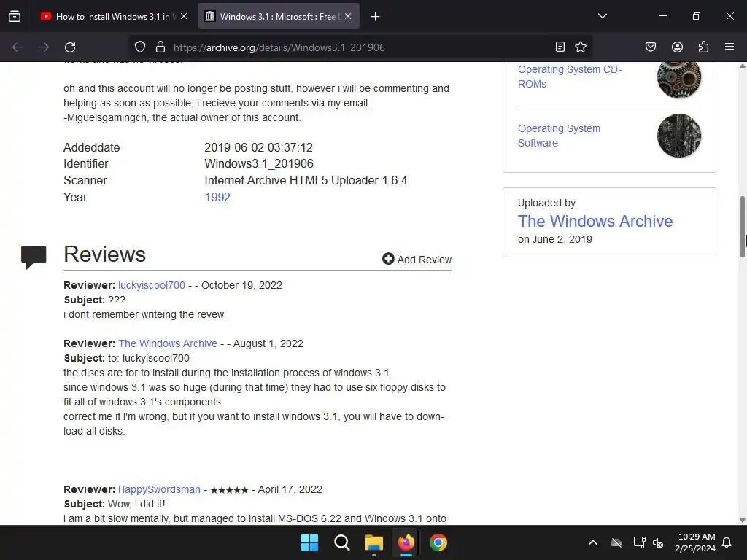
Task: Click Add Review button
Action: click(417, 259)
